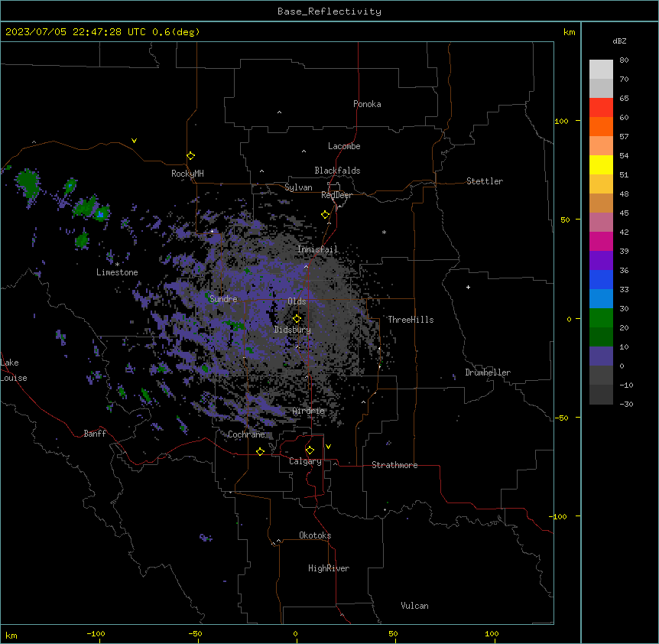Click the white asterisk marker above Limestone
This screenshot has height=644, width=659.
point(117,265)
